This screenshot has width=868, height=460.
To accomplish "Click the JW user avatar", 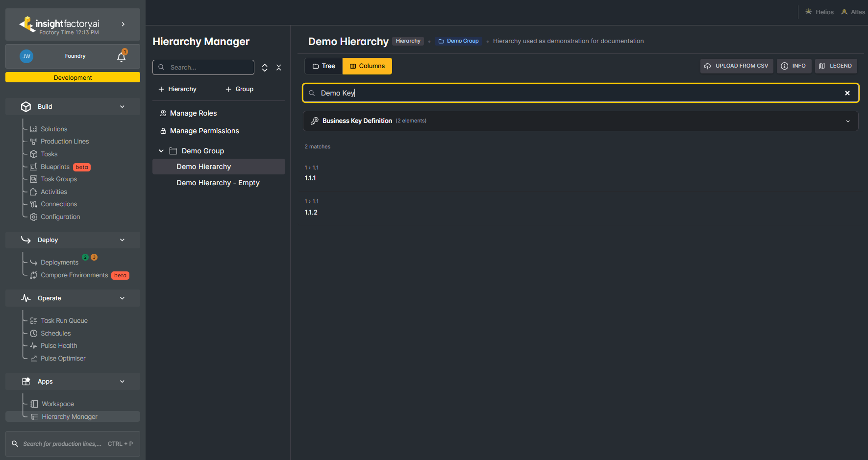I will coord(26,56).
